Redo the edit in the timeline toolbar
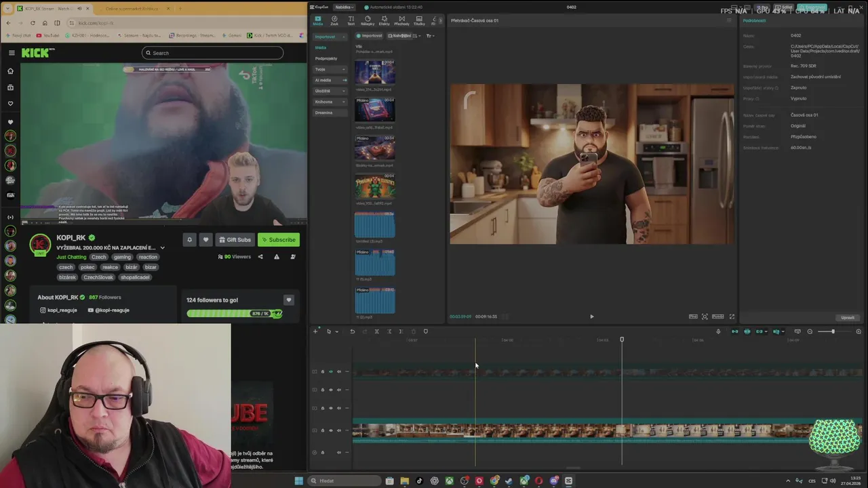The image size is (868, 488). point(364,331)
